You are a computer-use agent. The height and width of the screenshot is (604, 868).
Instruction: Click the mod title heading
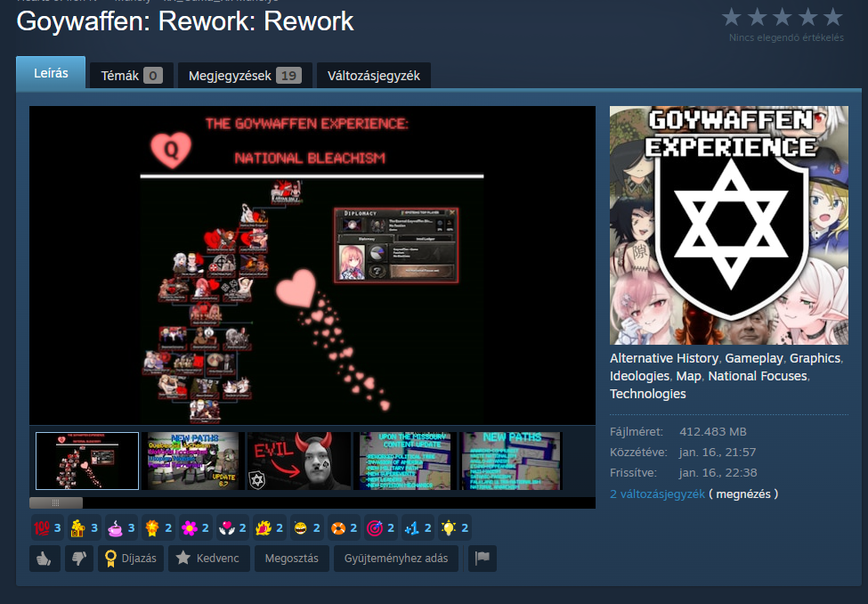click(x=185, y=21)
